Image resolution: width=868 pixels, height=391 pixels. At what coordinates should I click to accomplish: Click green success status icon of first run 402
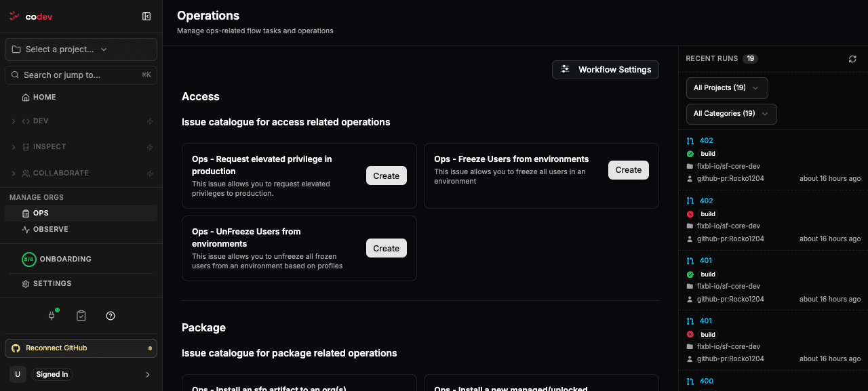pos(690,154)
